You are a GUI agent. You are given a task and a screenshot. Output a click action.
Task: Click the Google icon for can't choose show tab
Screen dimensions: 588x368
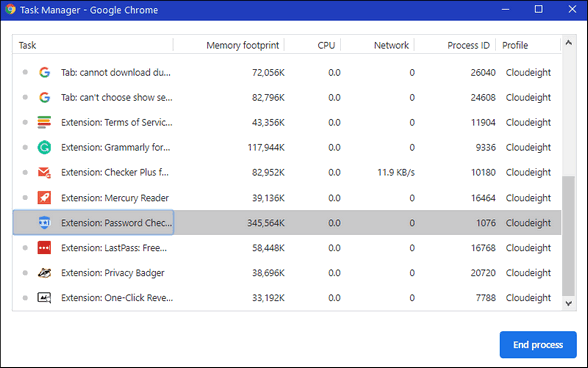44,97
